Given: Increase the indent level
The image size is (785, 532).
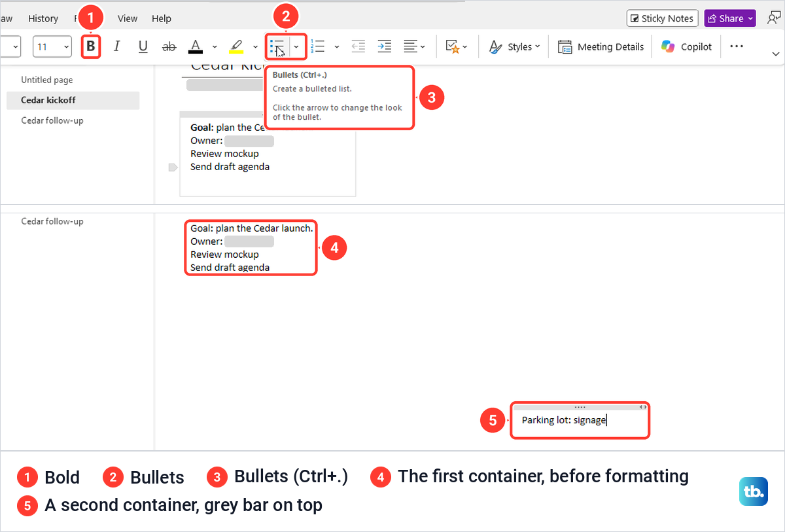Looking at the screenshot, I should [x=385, y=46].
